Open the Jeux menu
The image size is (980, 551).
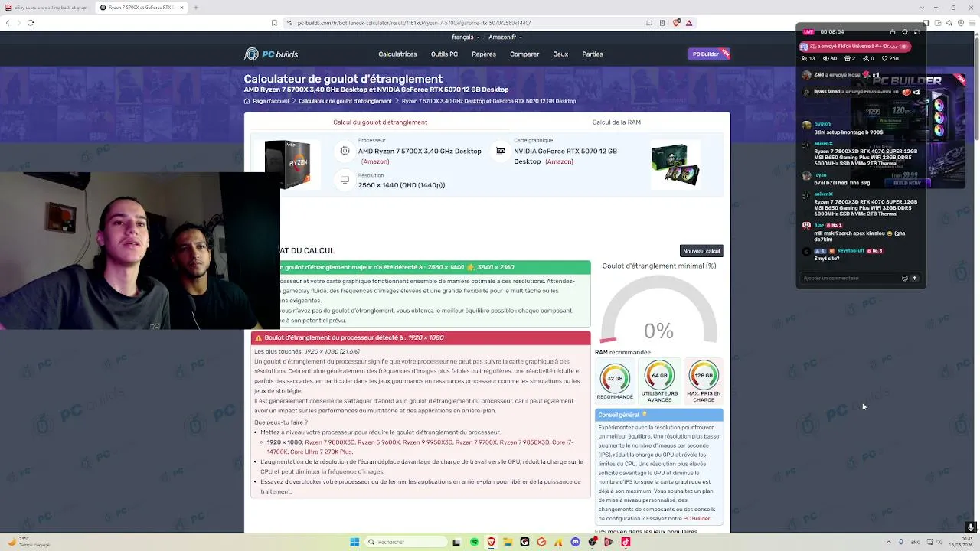coord(560,54)
